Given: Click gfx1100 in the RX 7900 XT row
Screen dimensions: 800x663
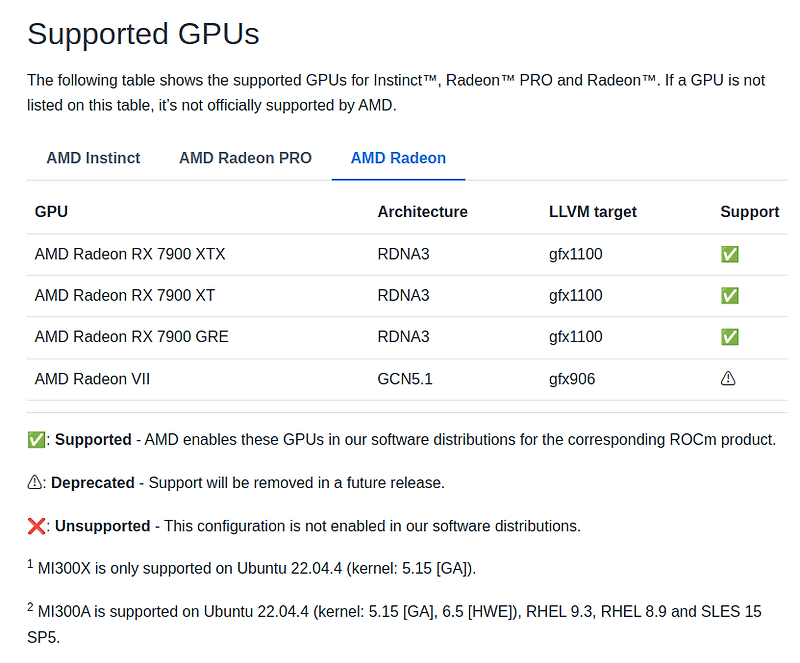Looking at the screenshot, I should click(x=576, y=296).
